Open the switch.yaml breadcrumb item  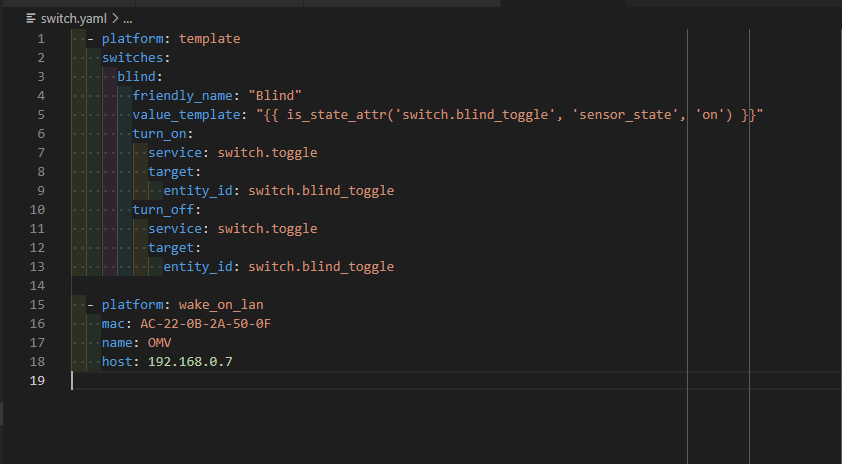point(71,18)
